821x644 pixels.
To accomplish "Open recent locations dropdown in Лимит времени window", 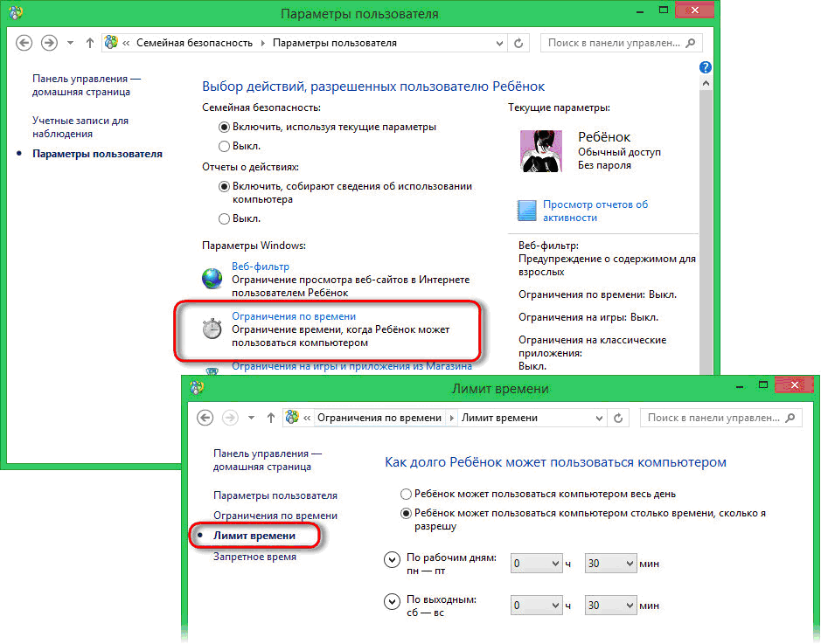I will click(251, 418).
